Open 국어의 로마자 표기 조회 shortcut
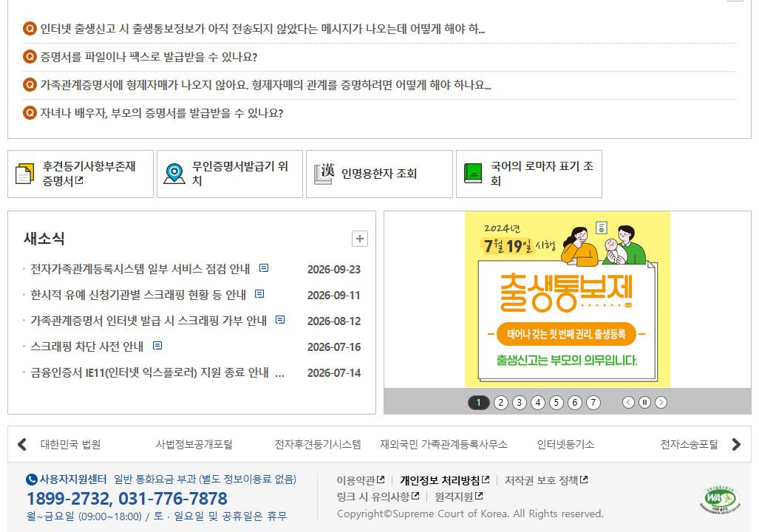The height and width of the screenshot is (532, 759). (529, 174)
